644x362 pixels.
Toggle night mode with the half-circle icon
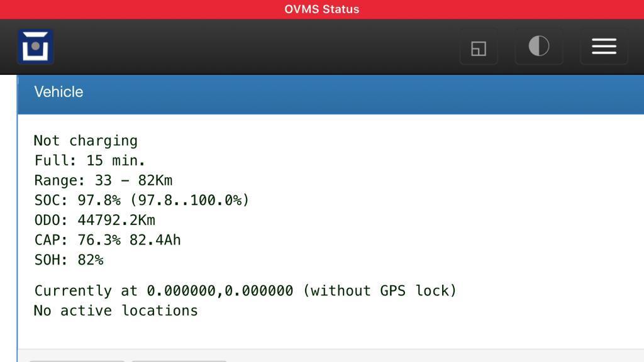538,47
